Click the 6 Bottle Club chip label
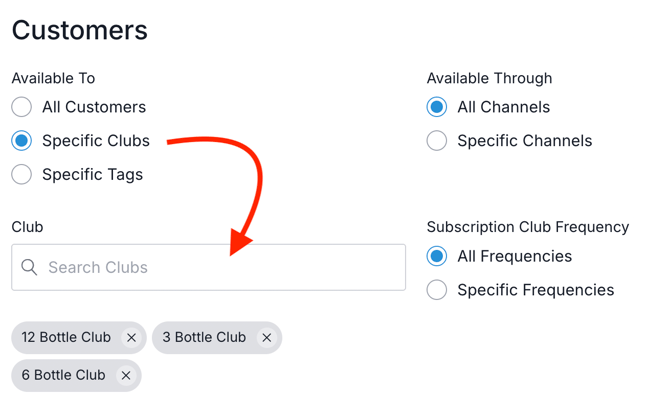The height and width of the screenshot is (418, 670). (x=63, y=376)
